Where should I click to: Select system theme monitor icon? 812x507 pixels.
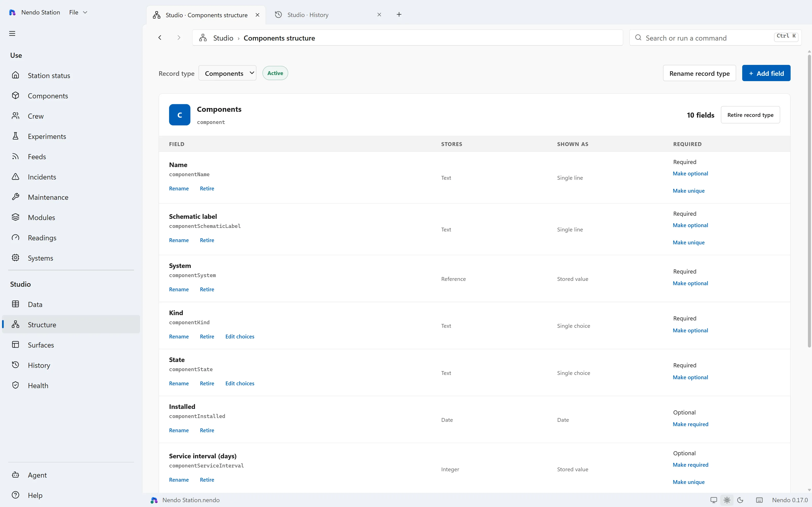[714, 500]
